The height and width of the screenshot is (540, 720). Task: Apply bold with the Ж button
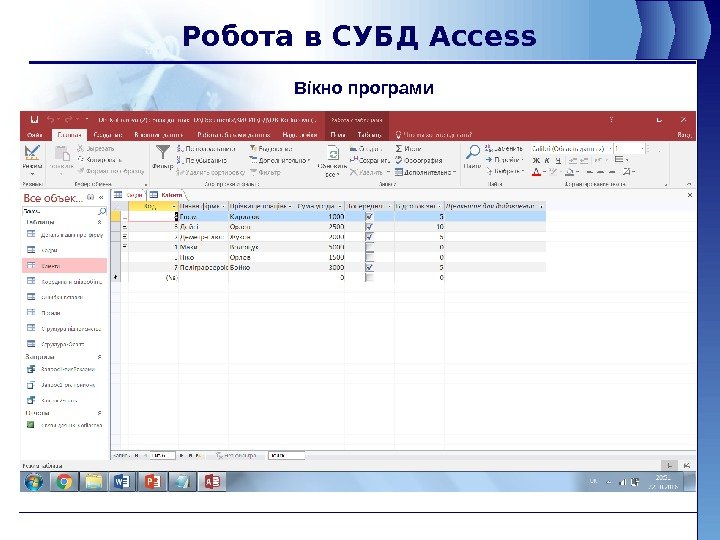tap(536, 160)
